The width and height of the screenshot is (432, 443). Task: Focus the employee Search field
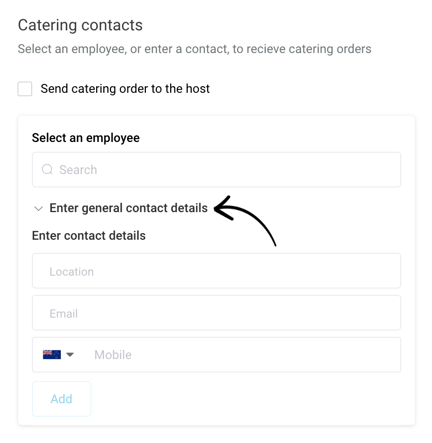[x=216, y=170]
